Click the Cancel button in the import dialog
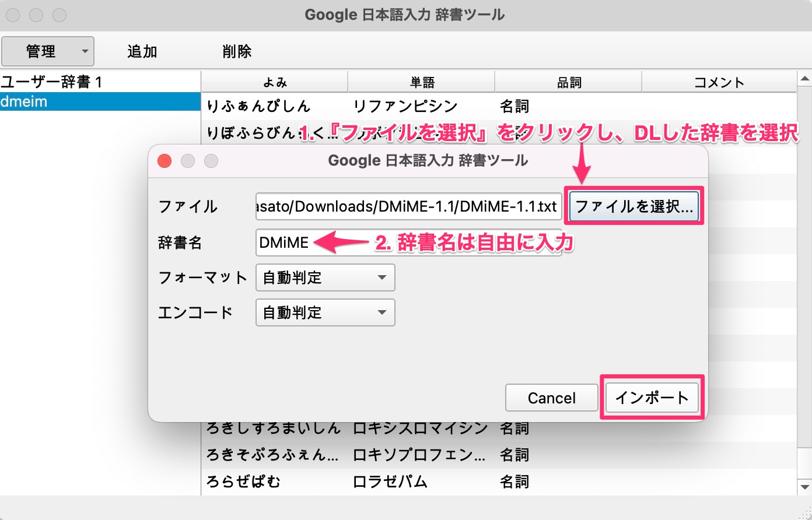 click(x=551, y=398)
